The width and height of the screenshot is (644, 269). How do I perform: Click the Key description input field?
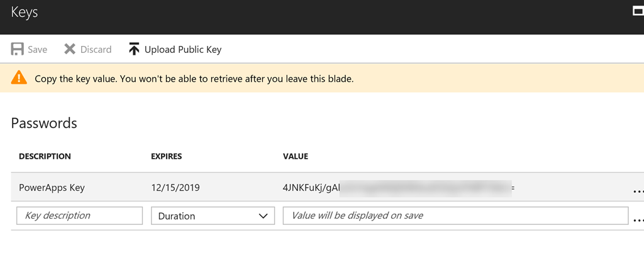point(80,215)
